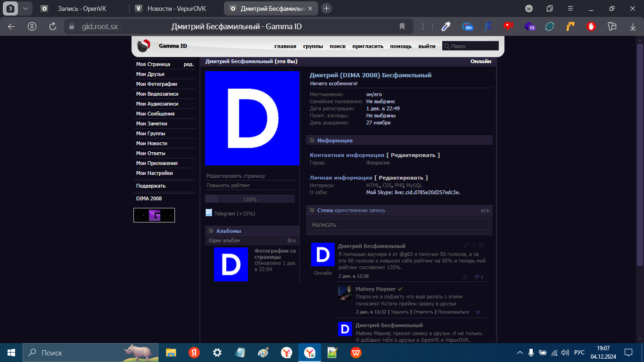Open the Фотографии со страницы album thumbnail
The width and height of the screenshot is (644, 362).
[x=231, y=264]
